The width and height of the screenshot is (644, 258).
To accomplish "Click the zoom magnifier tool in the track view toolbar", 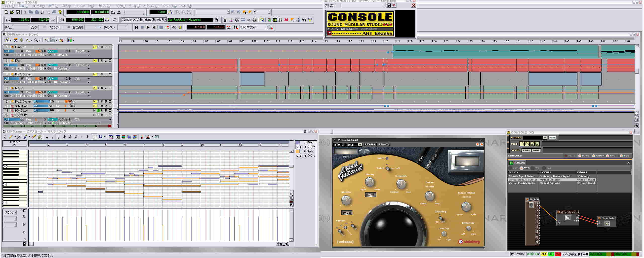I will coord(36,40).
